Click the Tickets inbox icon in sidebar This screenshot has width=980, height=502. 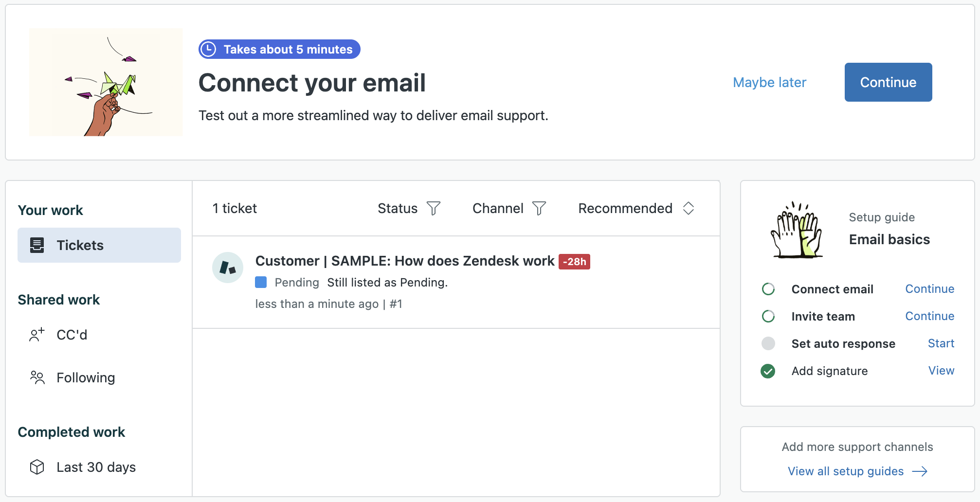click(37, 245)
